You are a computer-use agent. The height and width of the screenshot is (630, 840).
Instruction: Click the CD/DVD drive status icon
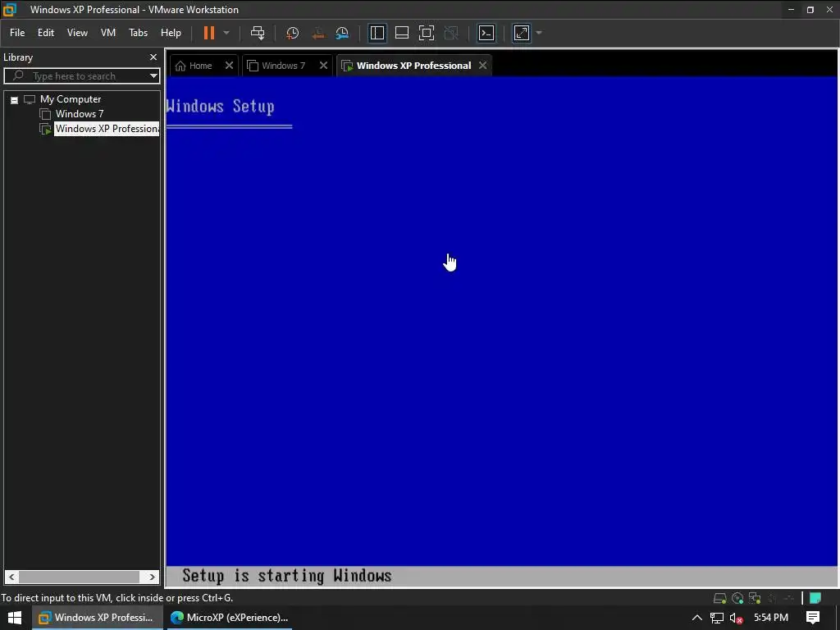[x=737, y=598]
